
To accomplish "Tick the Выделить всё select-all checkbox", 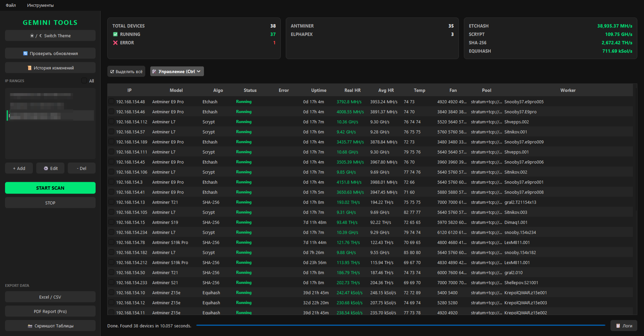I will pos(112,72).
